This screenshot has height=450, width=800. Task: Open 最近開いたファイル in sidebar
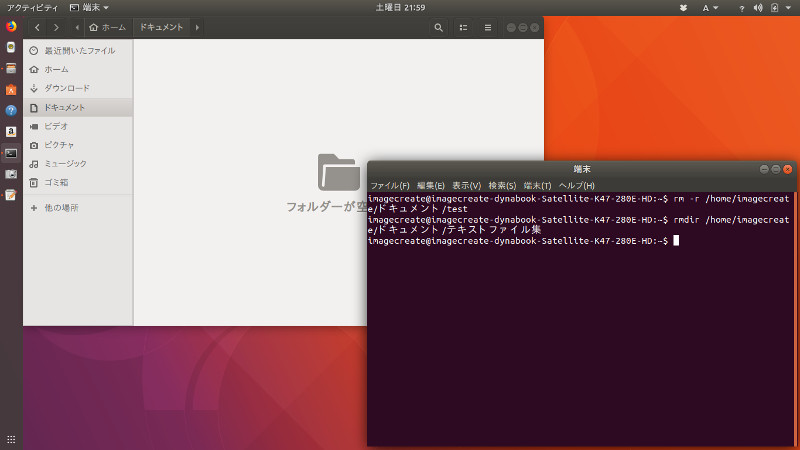coord(78,51)
